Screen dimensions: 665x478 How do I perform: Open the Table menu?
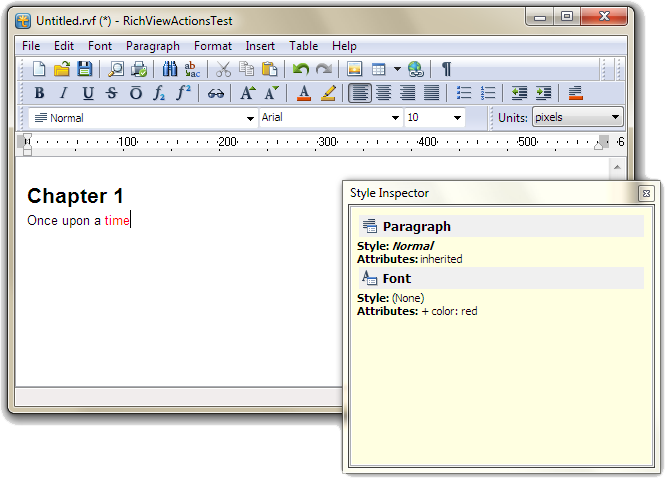(303, 46)
